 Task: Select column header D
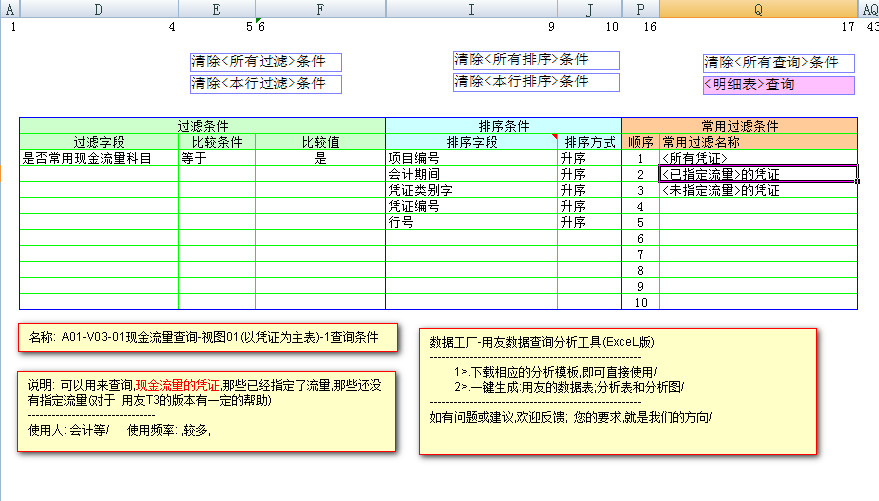[x=98, y=9]
